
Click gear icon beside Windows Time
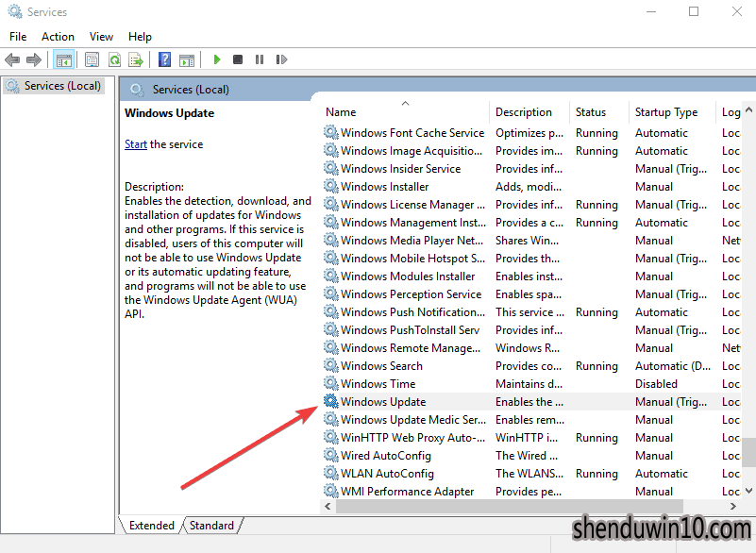330,383
